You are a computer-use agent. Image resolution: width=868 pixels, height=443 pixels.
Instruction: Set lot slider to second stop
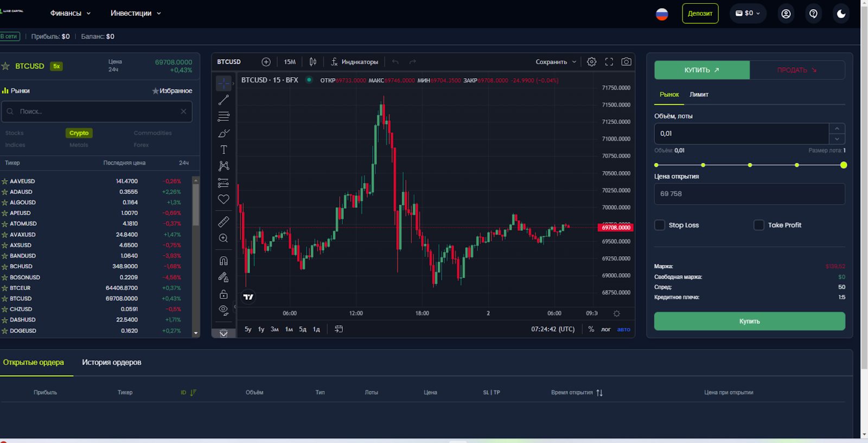coord(703,165)
